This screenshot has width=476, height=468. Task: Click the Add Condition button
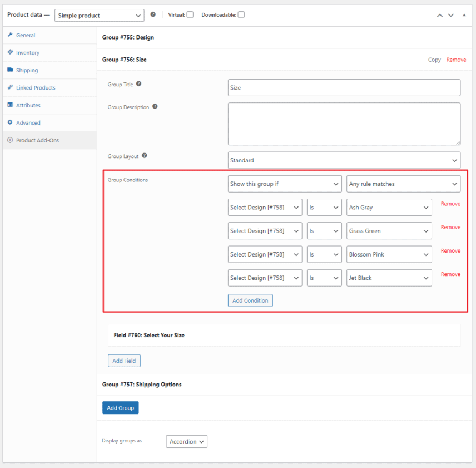tap(250, 299)
